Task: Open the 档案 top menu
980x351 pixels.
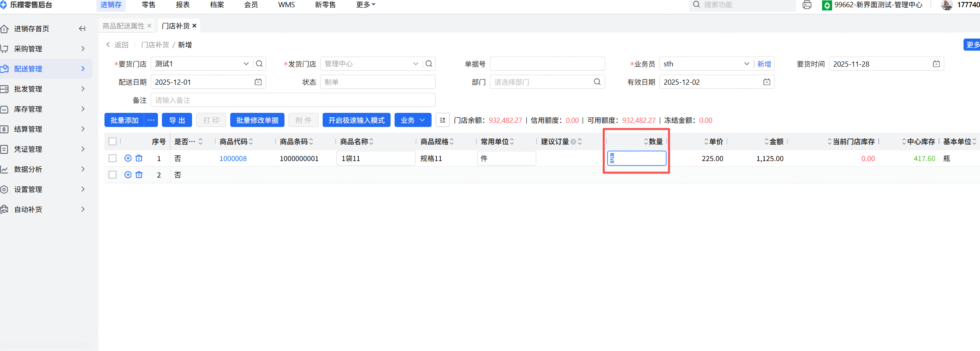Action: pyautogui.click(x=217, y=5)
